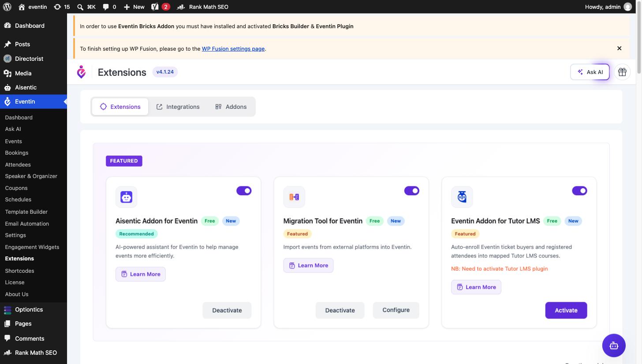
Task: Click the home icon beside eventin
Action: tap(22, 7)
